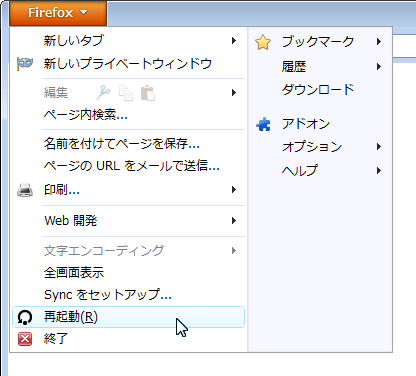Image resolution: width=416 pixels, height=376 pixels.
Task: Choose ページの URL をメールで送信...
Action: pos(128,166)
